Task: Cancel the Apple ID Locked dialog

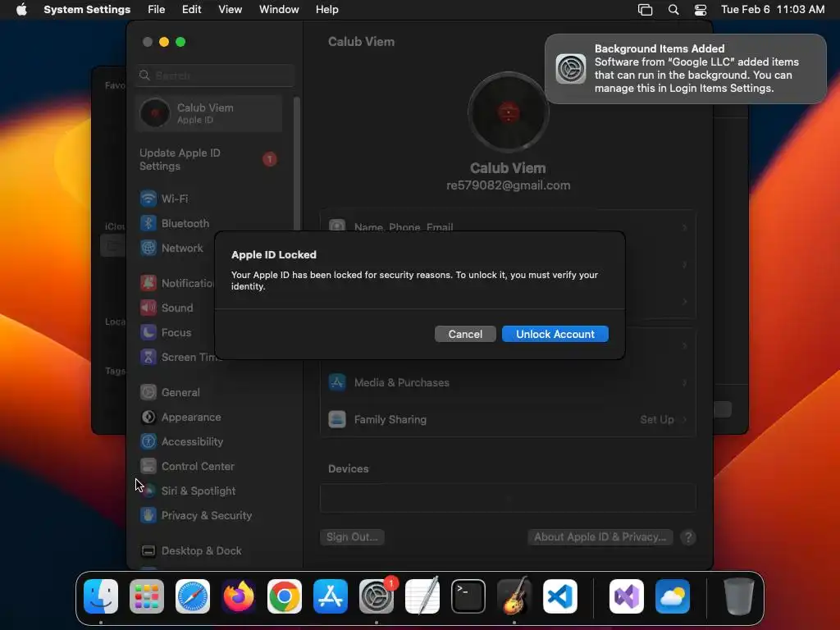Action: pyautogui.click(x=465, y=335)
